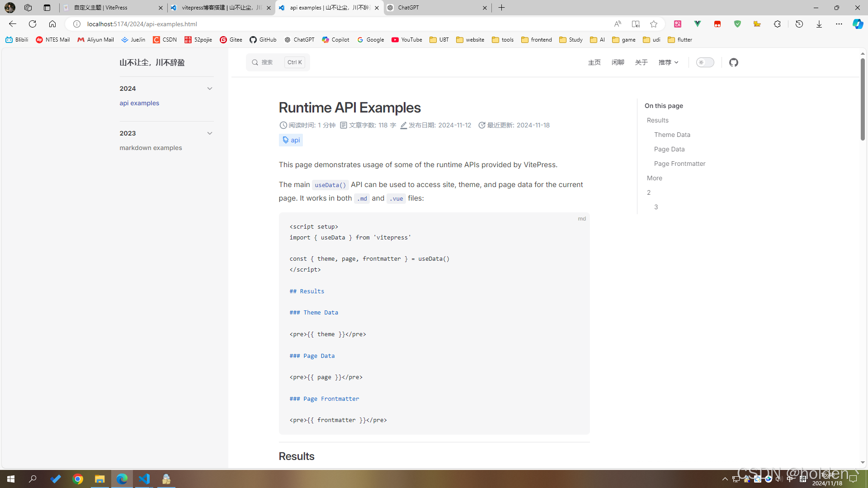
Task: Open VS Code from the taskbar
Action: click(x=144, y=479)
